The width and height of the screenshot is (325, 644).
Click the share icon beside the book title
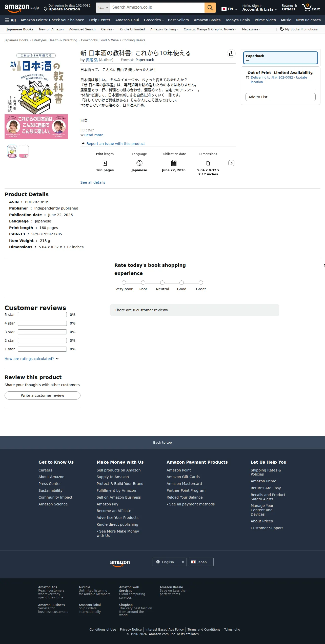[x=231, y=53]
